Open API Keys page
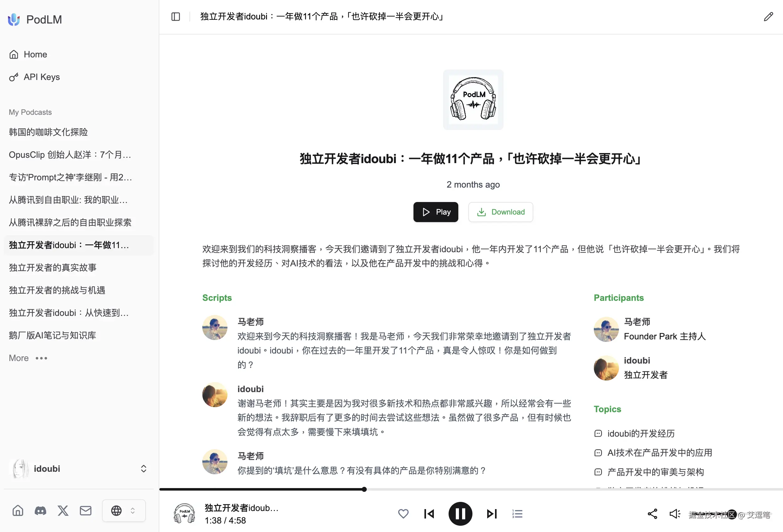This screenshot has width=783, height=532. pyautogui.click(x=41, y=77)
